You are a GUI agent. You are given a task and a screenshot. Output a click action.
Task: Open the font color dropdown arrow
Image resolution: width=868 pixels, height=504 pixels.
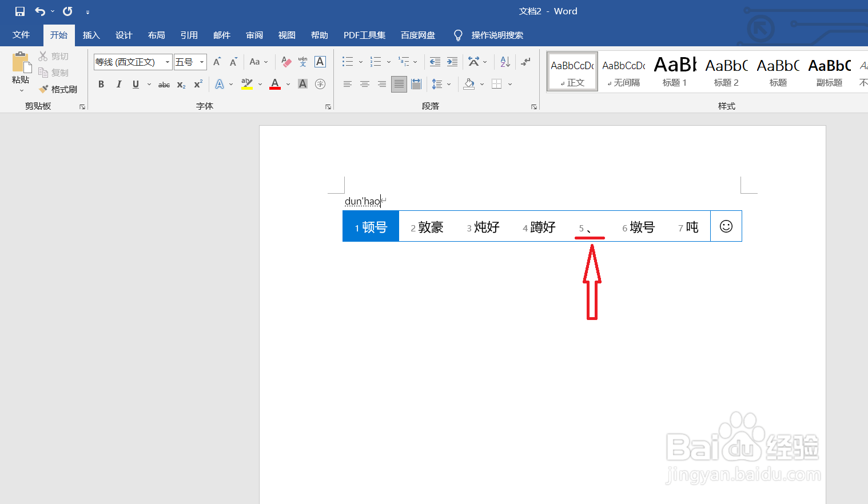point(288,84)
